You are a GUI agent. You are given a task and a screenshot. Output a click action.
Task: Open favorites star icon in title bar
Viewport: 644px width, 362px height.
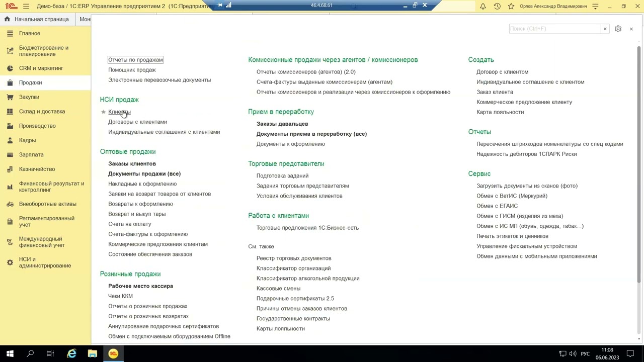(x=511, y=6)
